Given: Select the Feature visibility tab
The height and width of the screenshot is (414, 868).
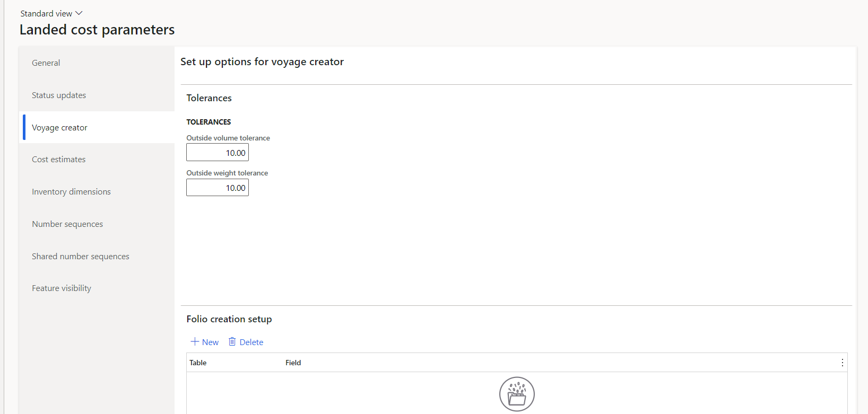Looking at the screenshot, I should click(x=62, y=288).
